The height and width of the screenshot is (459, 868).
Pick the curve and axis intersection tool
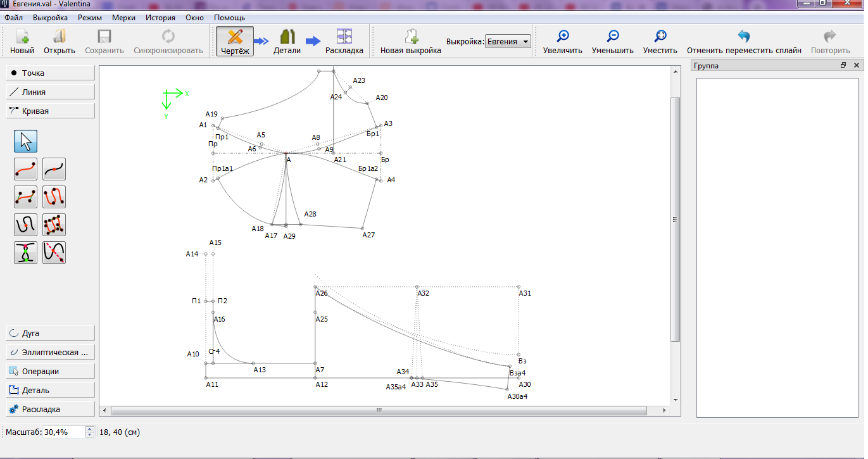click(54, 253)
